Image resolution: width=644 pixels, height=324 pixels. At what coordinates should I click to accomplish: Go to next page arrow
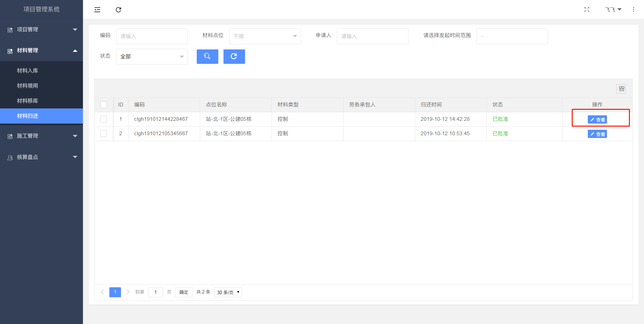tap(128, 292)
